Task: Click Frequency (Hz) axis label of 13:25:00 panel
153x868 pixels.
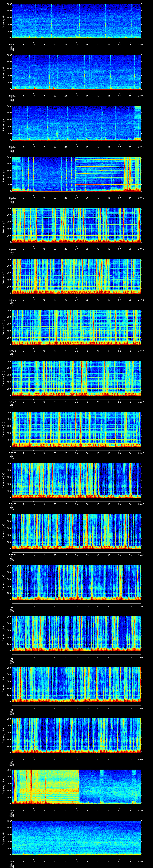Action: pos(3,21)
